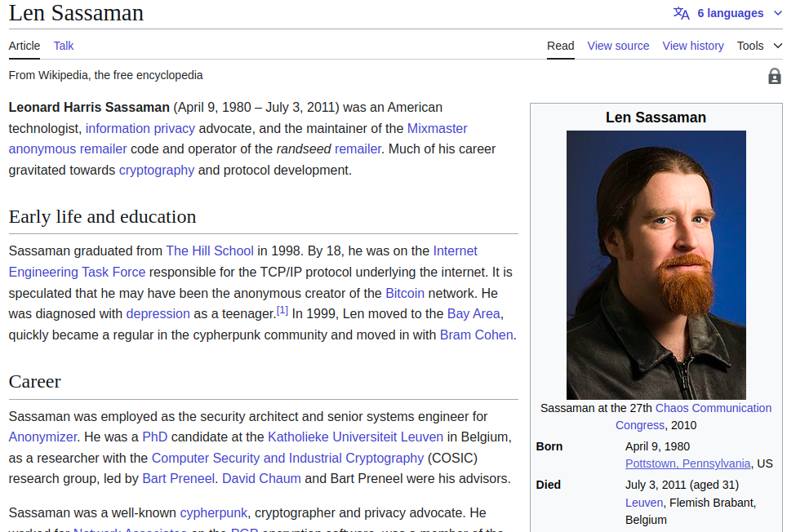Open the Tools dropdown menu
This screenshot has height=532, width=787.
[x=759, y=46]
